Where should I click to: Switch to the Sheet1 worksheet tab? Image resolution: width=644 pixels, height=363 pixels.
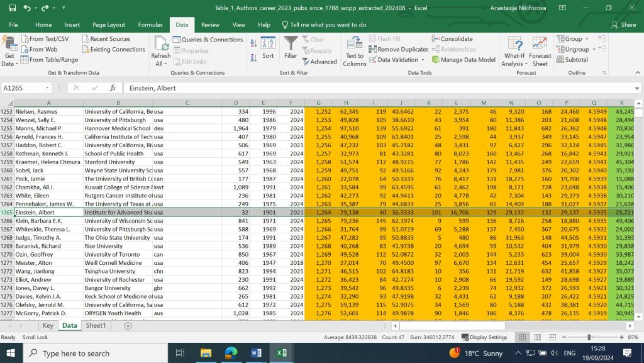click(96, 326)
